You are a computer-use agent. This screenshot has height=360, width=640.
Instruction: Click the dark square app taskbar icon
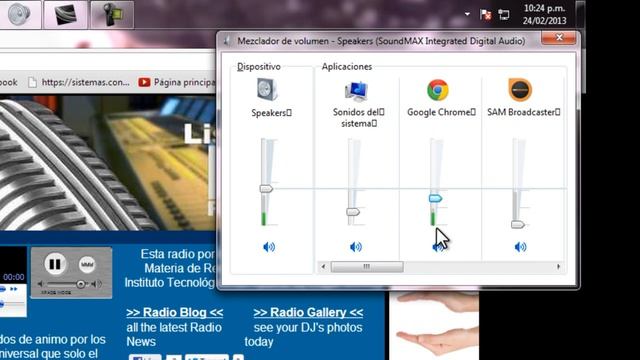[65, 15]
